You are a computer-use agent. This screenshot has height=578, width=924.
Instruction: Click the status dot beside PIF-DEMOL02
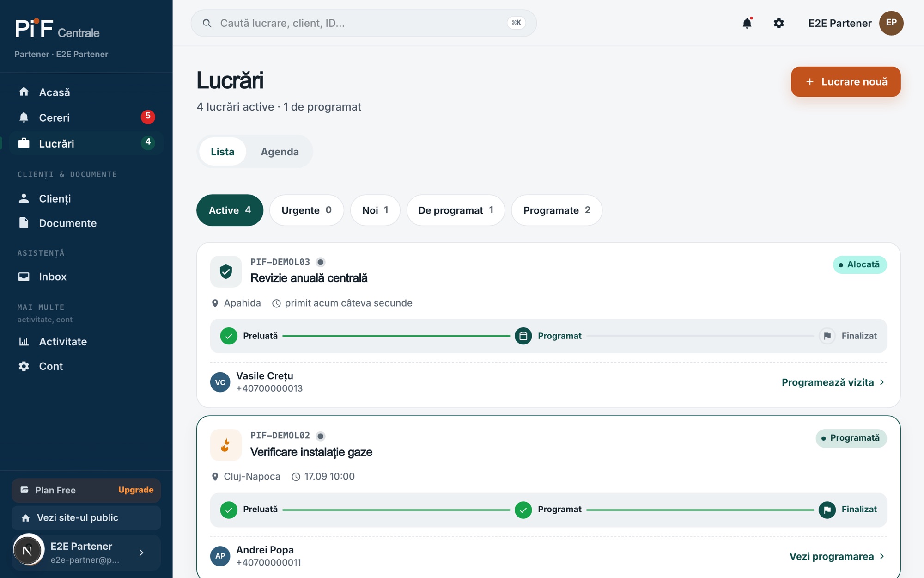[x=321, y=436]
